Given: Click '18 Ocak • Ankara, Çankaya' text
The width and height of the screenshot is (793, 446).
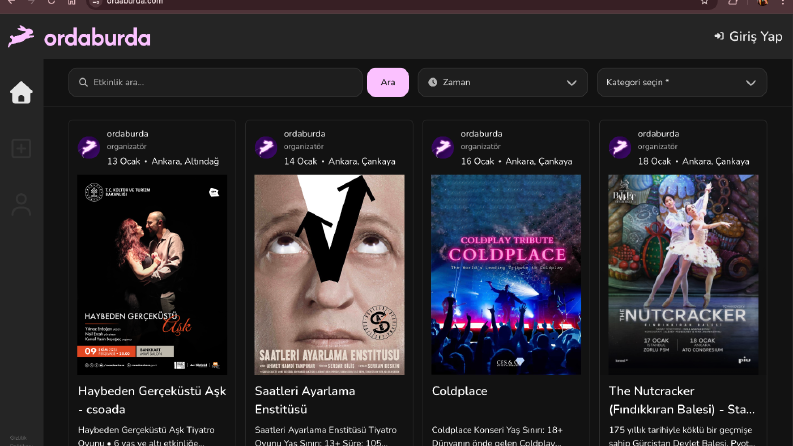Looking at the screenshot, I should click(x=693, y=161).
